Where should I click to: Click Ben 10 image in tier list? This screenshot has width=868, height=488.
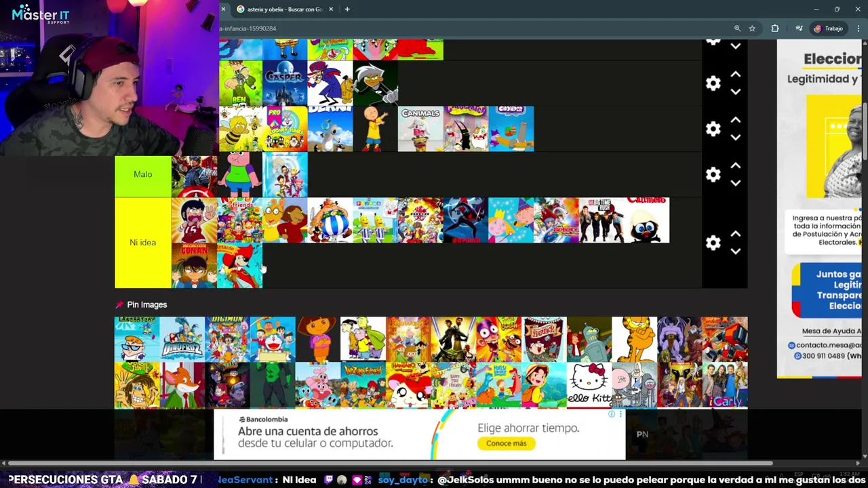pos(240,83)
